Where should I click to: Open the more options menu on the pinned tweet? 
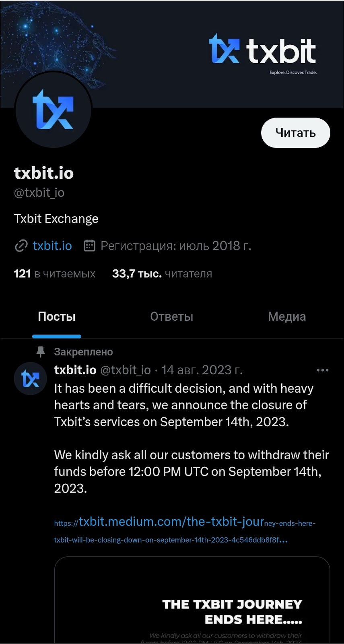point(323,370)
